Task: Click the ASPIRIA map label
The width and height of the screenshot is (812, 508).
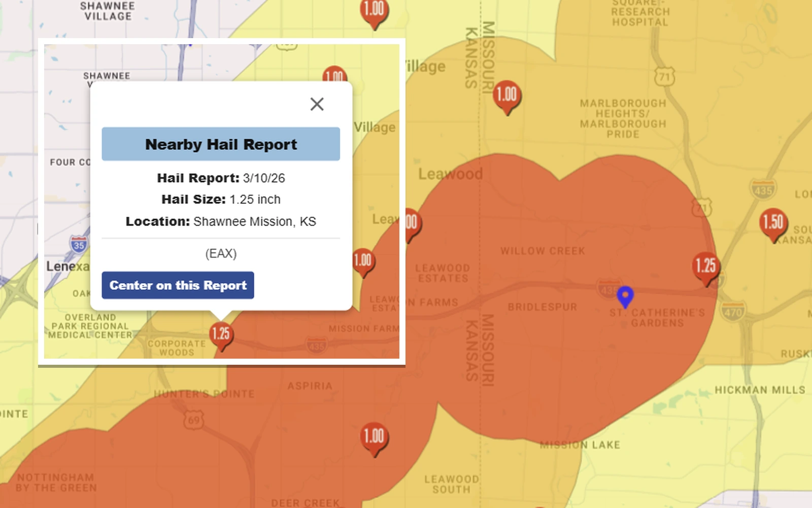Action: tap(310, 386)
